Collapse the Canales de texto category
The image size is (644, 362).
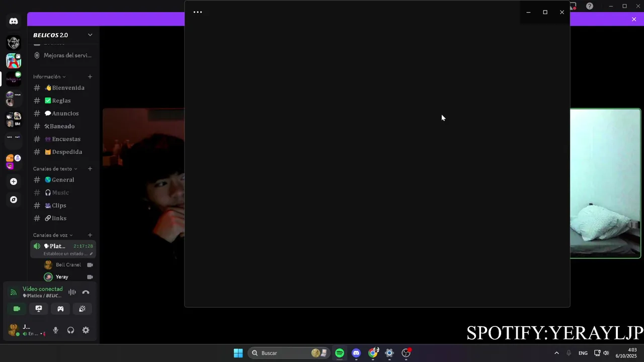(55, 168)
